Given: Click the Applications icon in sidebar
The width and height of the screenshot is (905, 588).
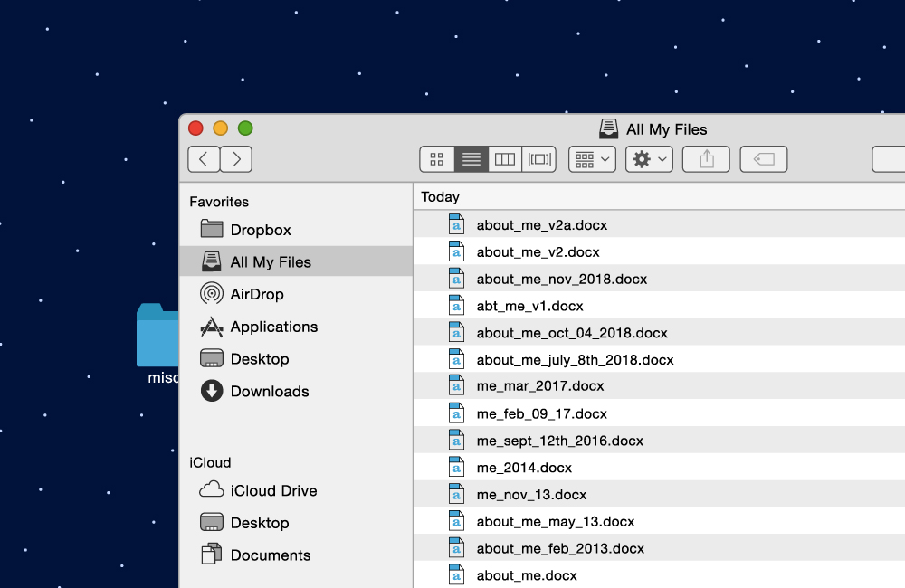Looking at the screenshot, I should (211, 327).
